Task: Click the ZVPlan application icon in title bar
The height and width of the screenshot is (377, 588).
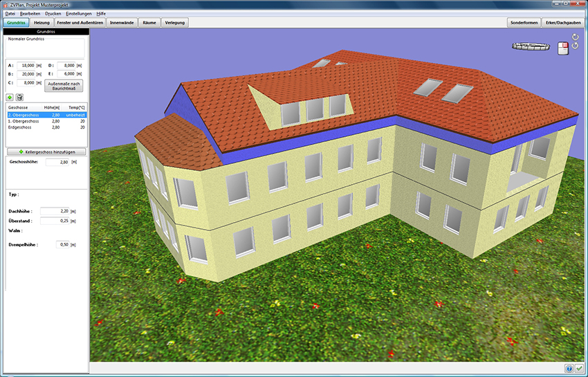Action: pos(5,6)
